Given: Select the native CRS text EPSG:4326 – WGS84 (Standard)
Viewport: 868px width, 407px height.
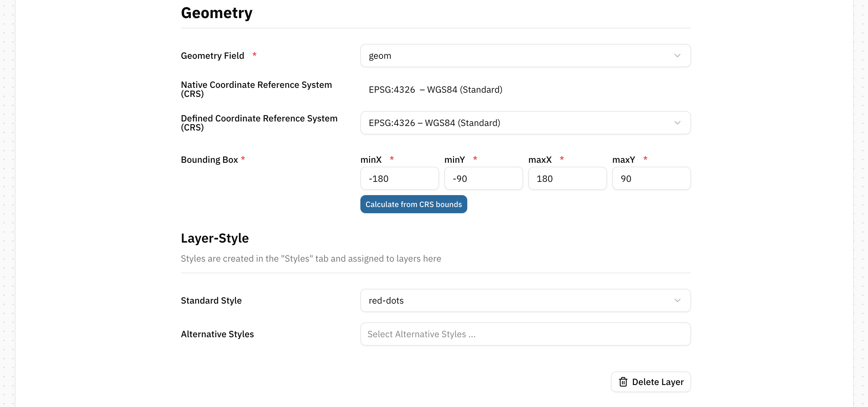Looking at the screenshot, I should click(435, 89).
